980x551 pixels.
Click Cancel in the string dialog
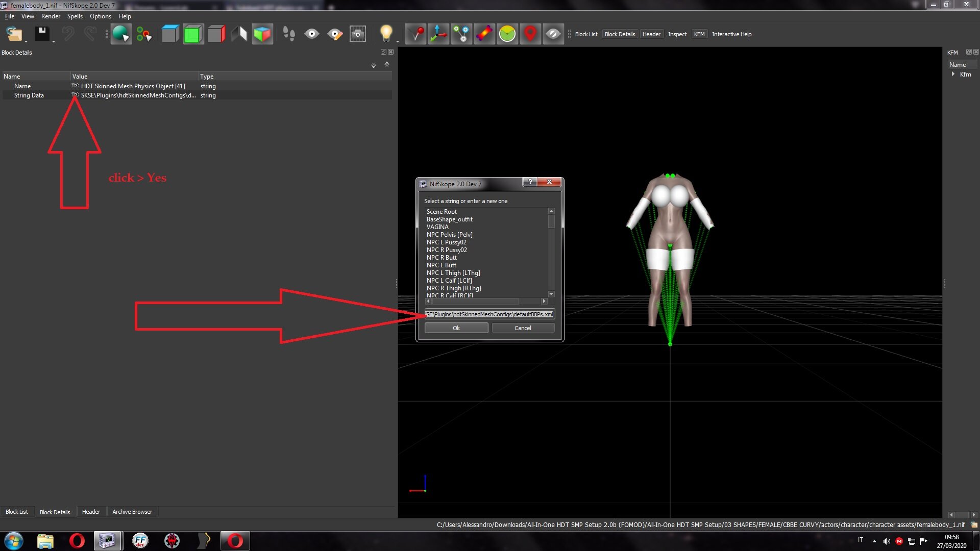(x=523, y=328)
